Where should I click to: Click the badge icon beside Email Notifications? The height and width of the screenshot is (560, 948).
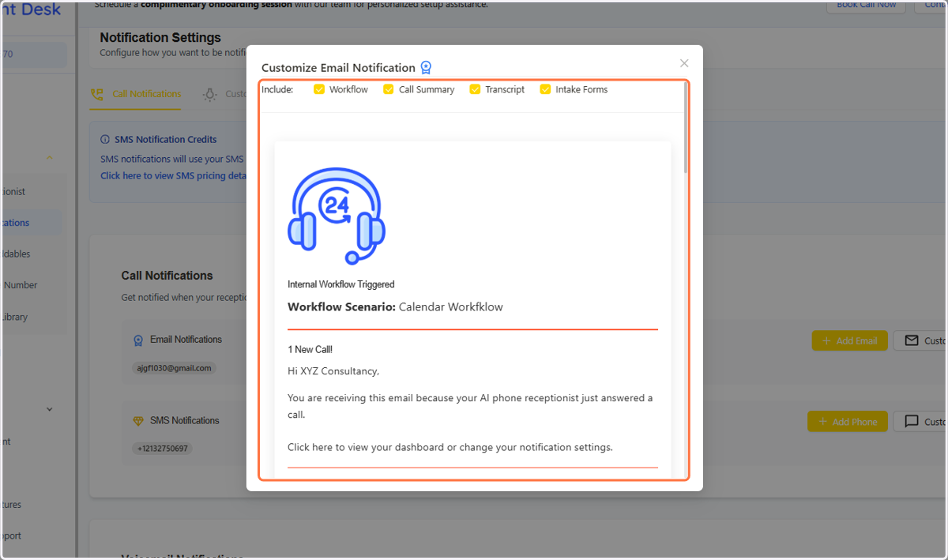138,340
